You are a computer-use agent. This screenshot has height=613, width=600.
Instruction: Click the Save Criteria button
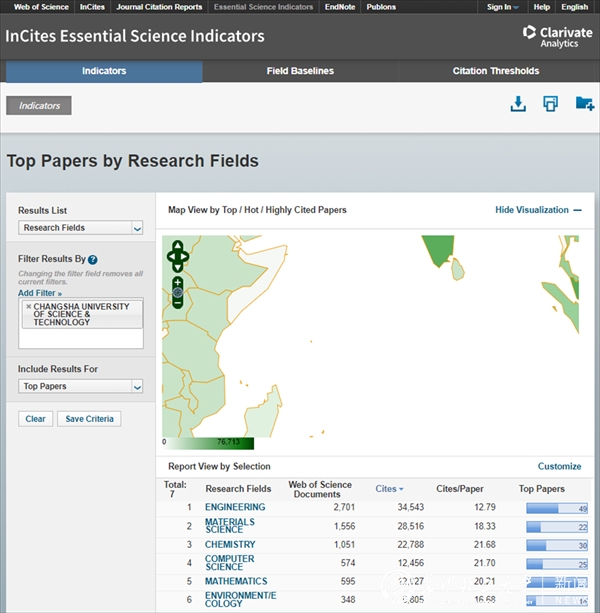click(89, 419)
